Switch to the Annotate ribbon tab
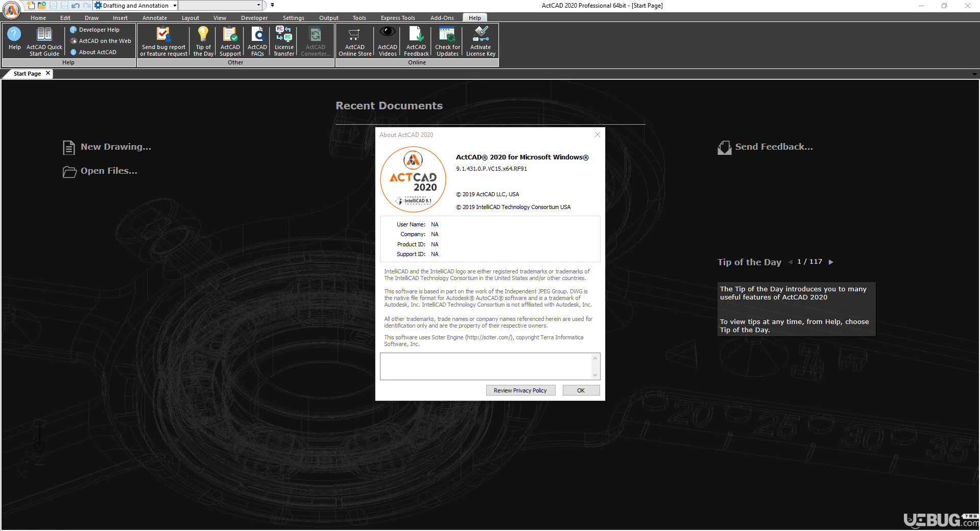The image size is (980, 531). tap(155, 18)
